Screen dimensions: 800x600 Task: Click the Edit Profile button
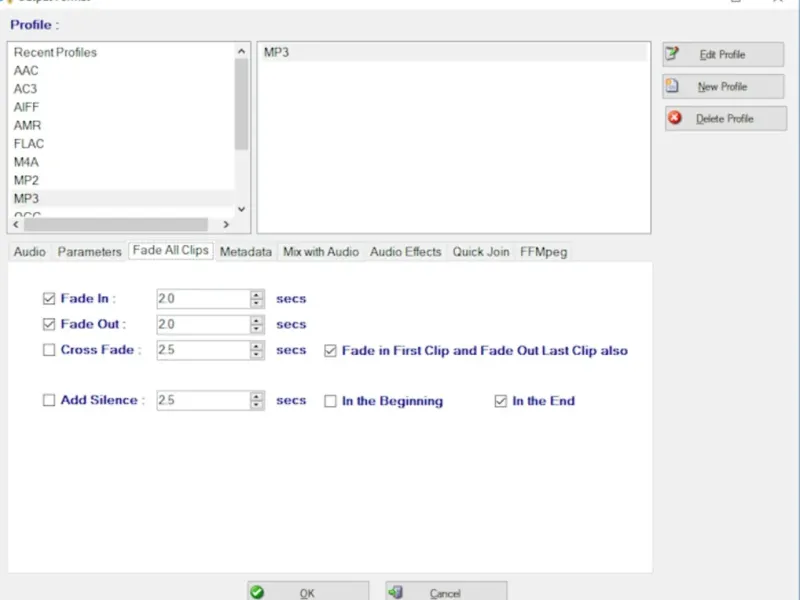(723, 54)
